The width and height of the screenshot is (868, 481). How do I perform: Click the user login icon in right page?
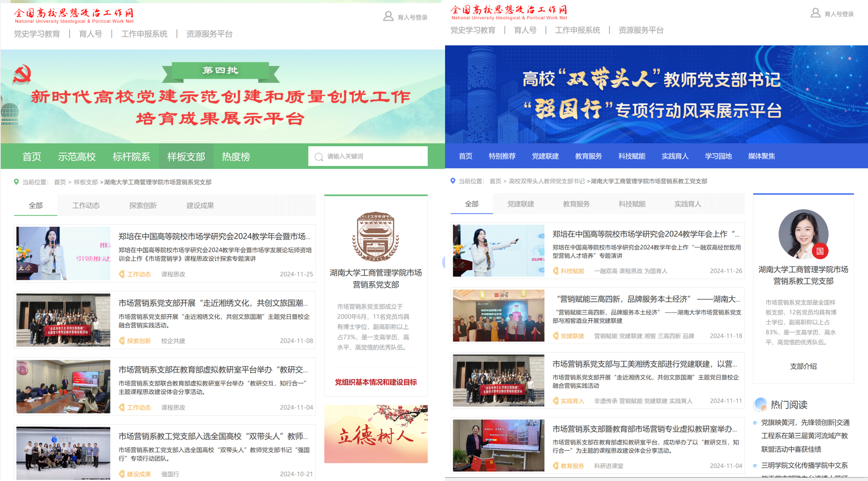(x=815, y=13)
